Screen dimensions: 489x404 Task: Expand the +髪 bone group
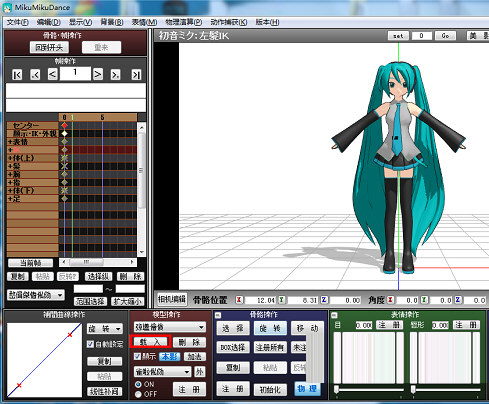pos(10,166)
